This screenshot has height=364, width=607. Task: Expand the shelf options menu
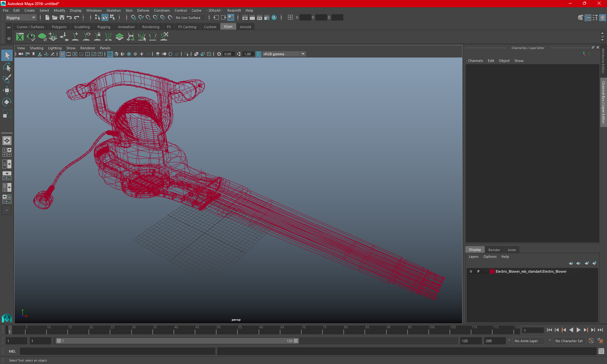(x=9, y=39)
